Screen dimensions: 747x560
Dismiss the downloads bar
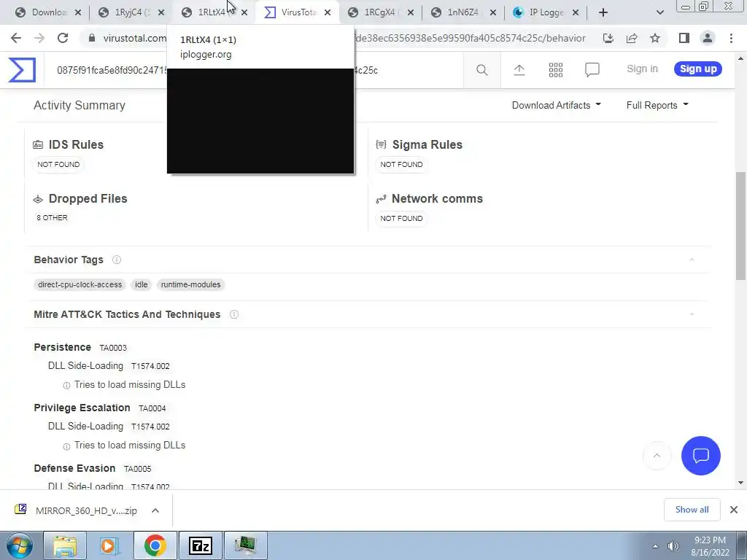[734, 510]
